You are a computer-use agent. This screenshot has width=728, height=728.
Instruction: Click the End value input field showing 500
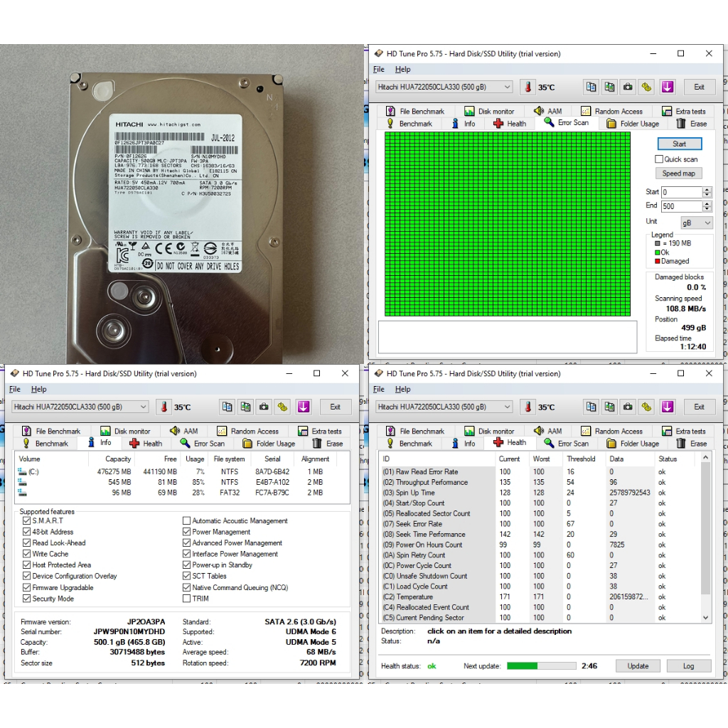[x=681, y=206]
